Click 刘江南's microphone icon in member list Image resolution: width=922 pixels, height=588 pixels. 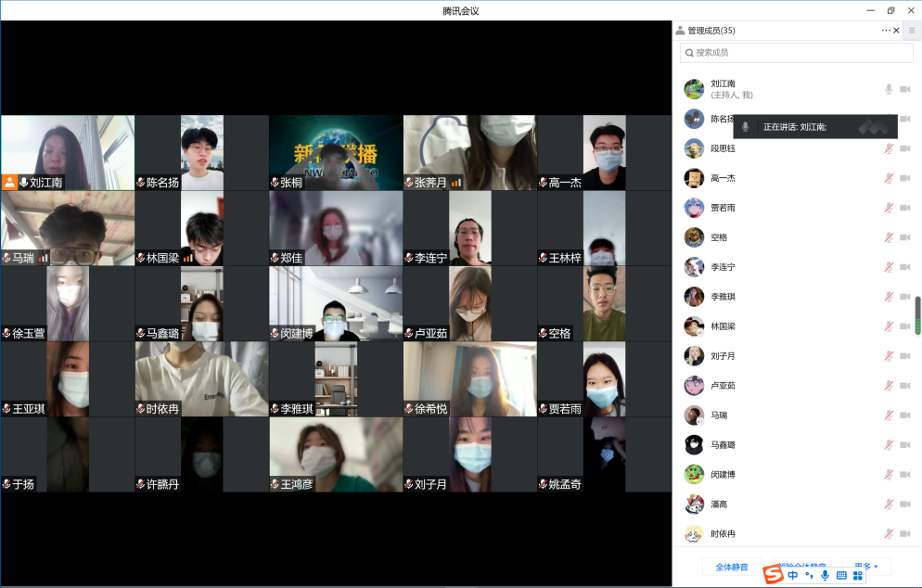(888, 89)
